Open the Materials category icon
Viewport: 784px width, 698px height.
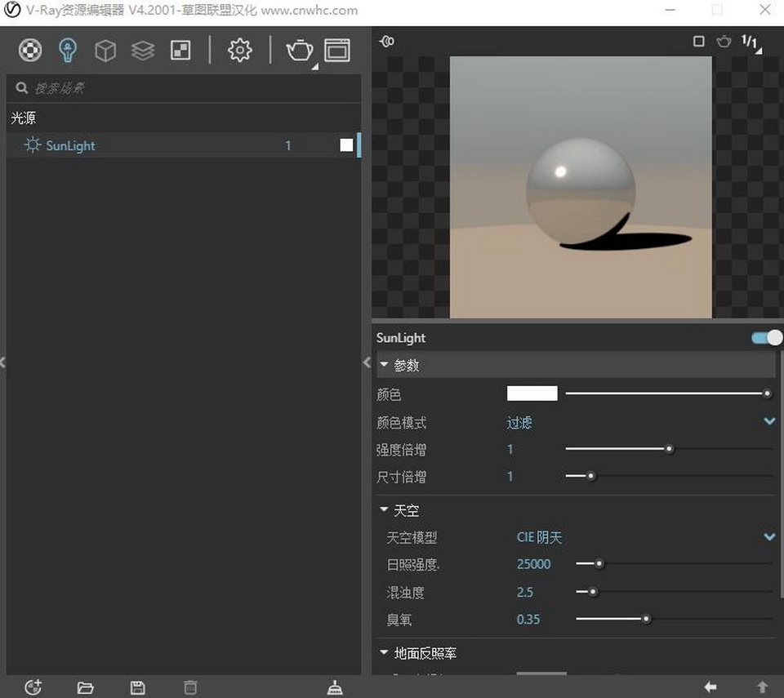(x=30, y=51)
